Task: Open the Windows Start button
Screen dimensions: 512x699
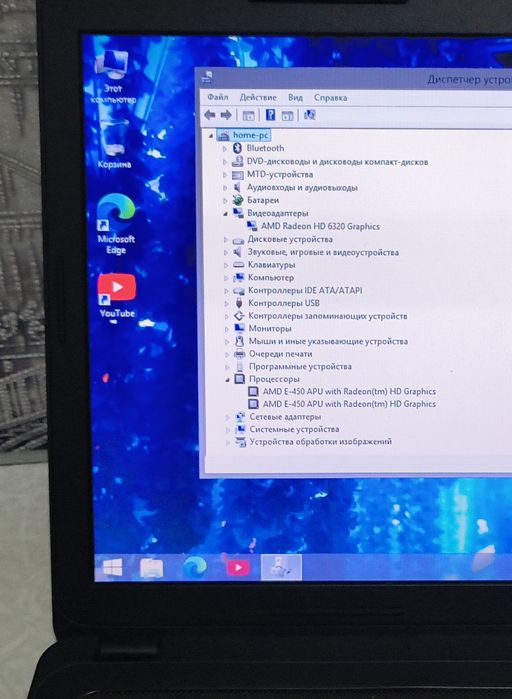Action: (112, 568)
